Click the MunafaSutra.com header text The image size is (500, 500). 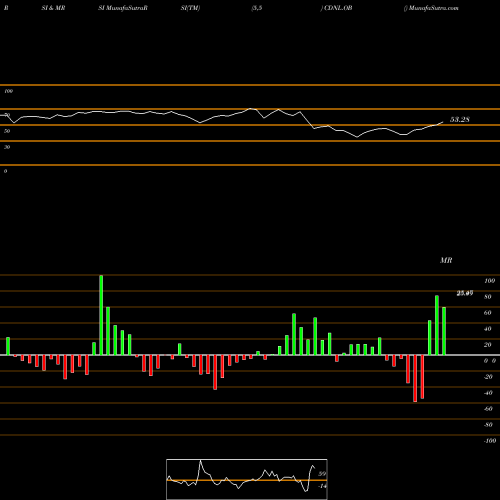point(433,8)
